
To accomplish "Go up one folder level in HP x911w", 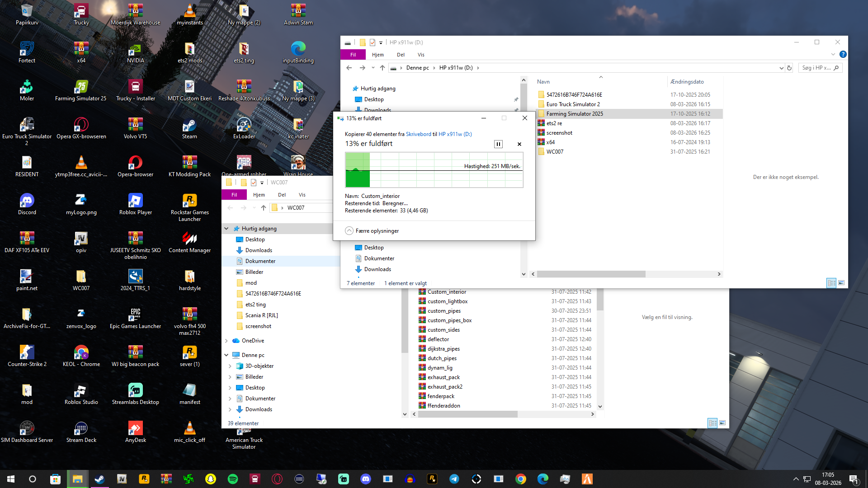I will pos(382,68).
